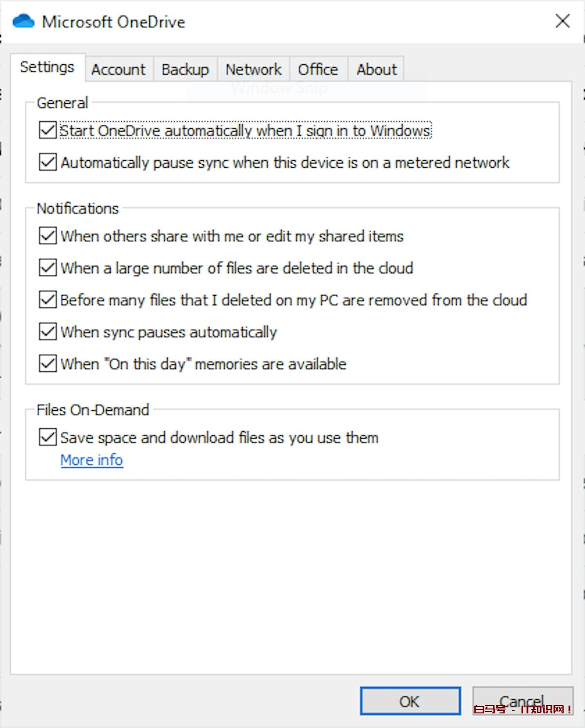Close the Microsoft OneDrive dialog
The width and height of the screenshot is (585, 728).
point(562,21)
